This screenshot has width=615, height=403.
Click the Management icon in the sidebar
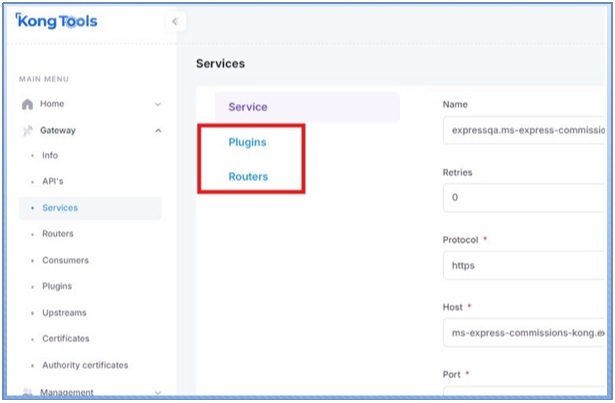coord(27,393)
